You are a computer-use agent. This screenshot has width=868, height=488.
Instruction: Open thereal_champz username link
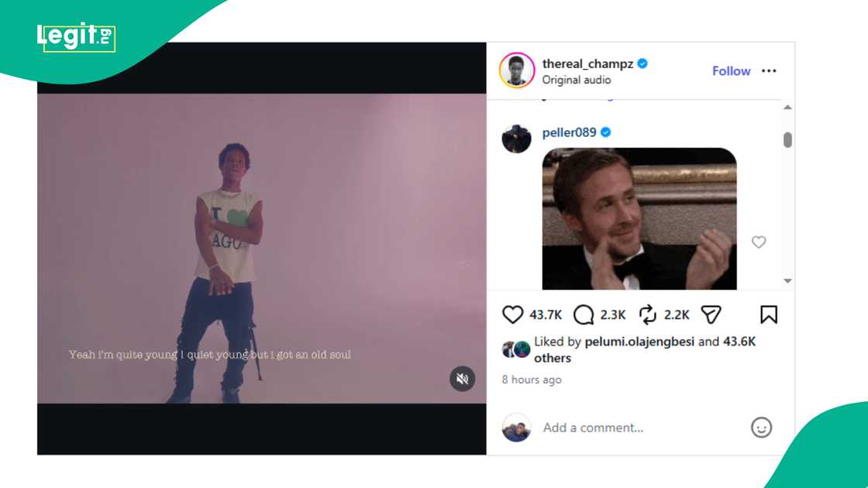click(x=587, y=64)
